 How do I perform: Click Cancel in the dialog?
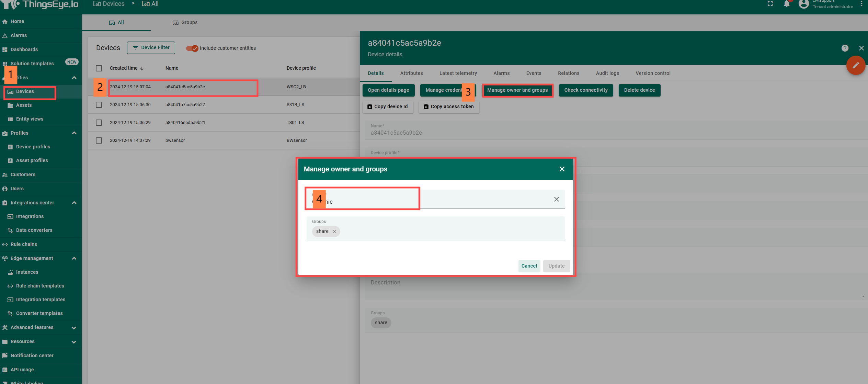point(529,266)
